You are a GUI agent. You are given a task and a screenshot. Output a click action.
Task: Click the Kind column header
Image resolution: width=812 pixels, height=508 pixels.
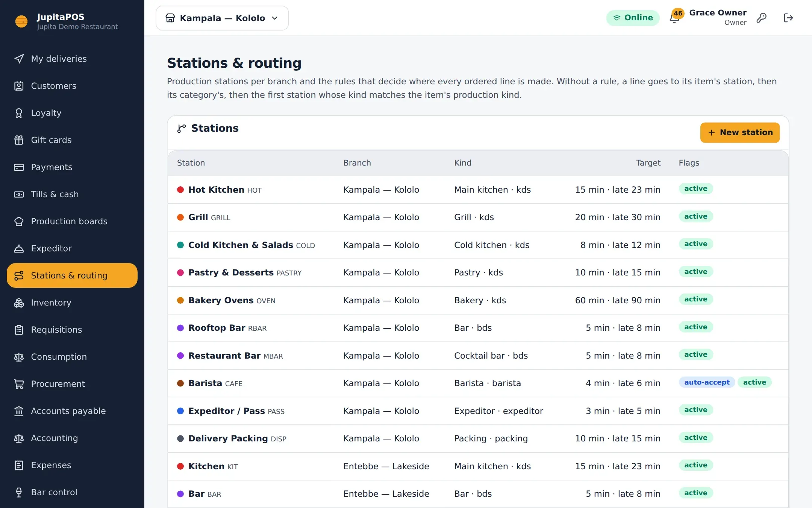(463, 163)
